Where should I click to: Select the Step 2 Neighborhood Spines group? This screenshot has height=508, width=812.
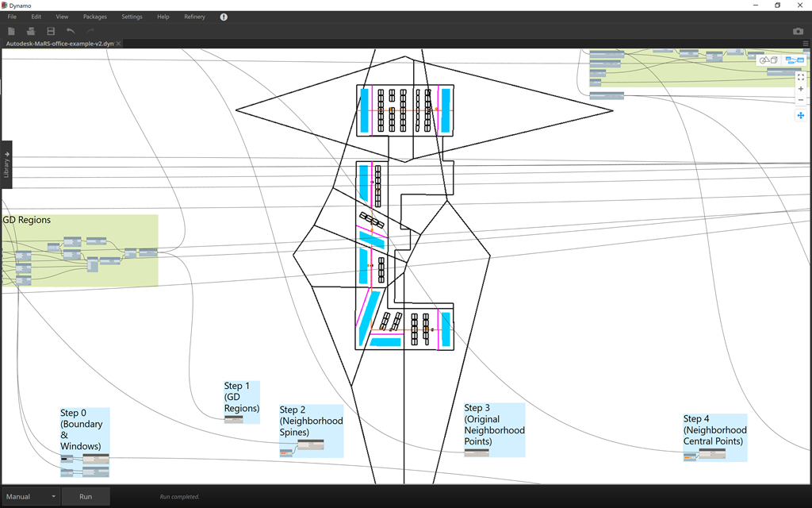[x=311, y=421]
